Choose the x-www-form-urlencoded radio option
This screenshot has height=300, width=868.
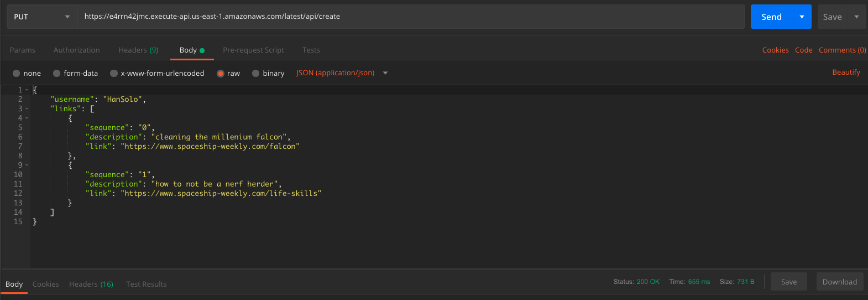(x=114, y=73)
